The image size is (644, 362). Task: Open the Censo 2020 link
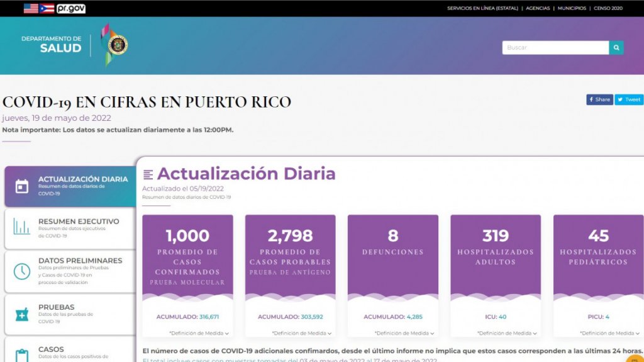click(x=608, y=8)
